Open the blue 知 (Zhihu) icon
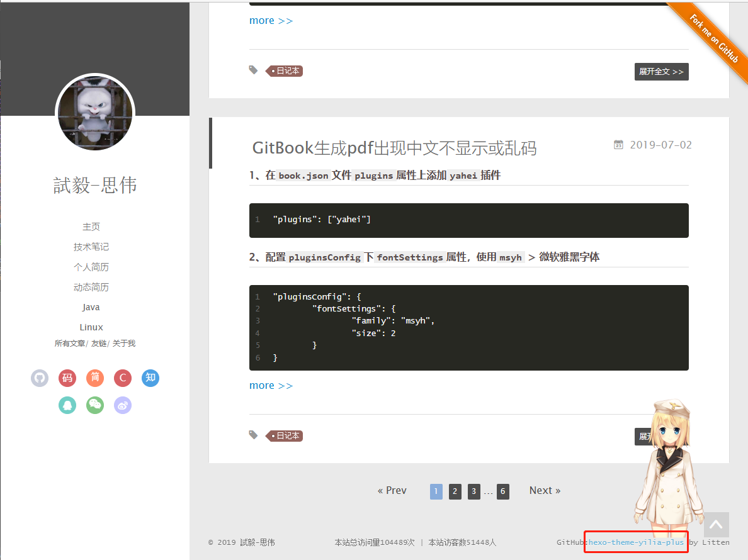This screenshot has height=560, width=748. [x=150, y=378]
